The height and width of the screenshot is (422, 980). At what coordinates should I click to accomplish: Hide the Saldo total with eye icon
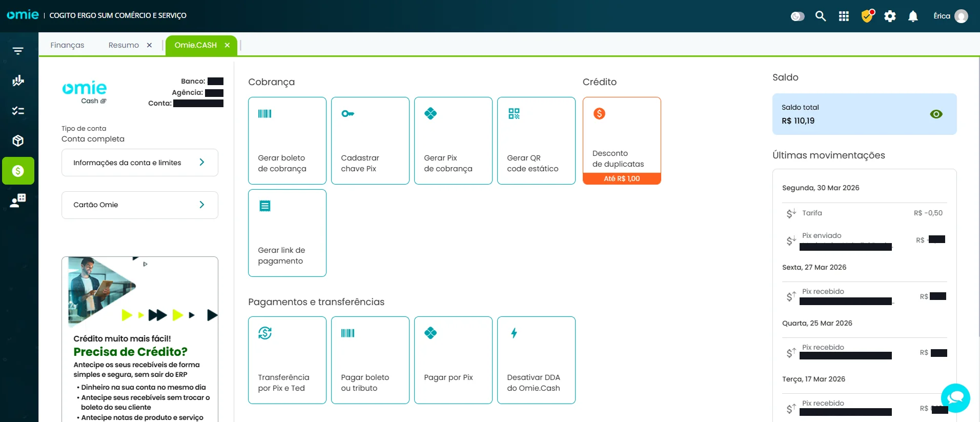(936, 114)
